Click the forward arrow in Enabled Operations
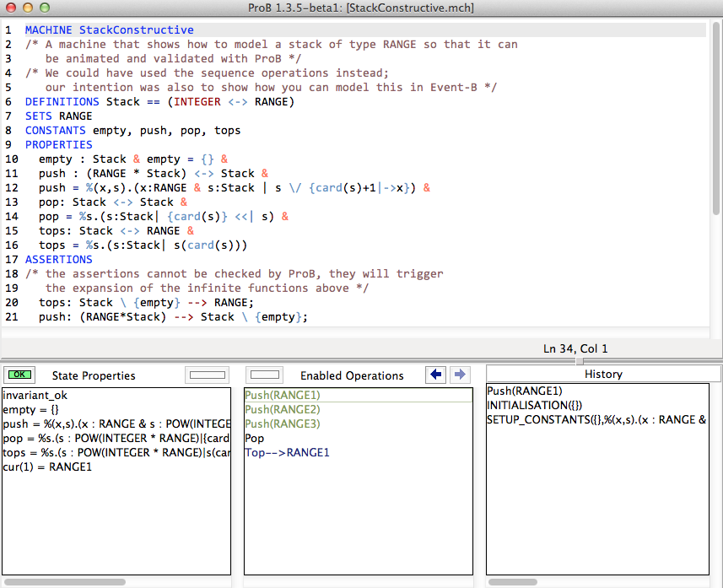Viewport: 723px width, 588px height. (x=460, y=375)
